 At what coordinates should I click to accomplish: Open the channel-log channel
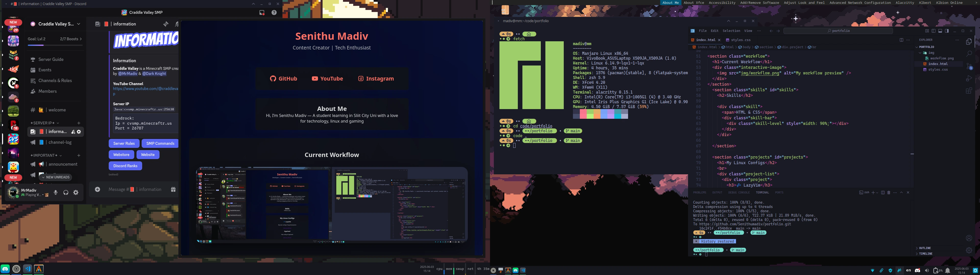(x=56, y=142)
